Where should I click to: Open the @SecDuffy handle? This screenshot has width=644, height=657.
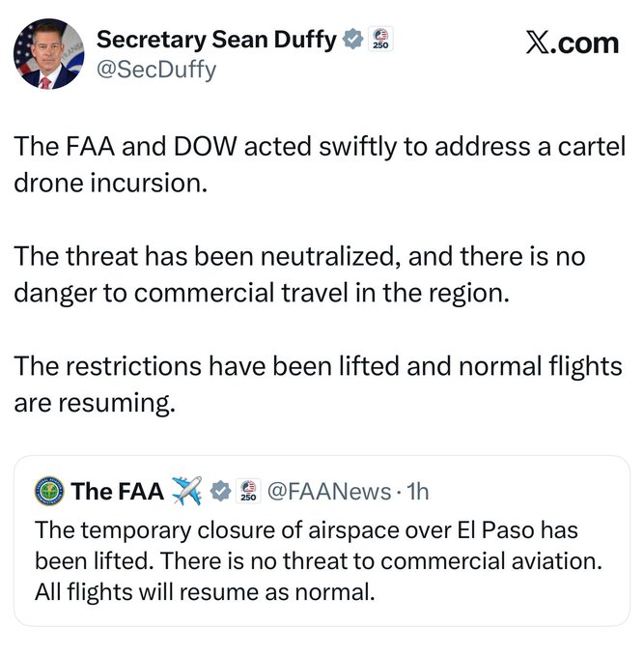[x=156, y=70]
